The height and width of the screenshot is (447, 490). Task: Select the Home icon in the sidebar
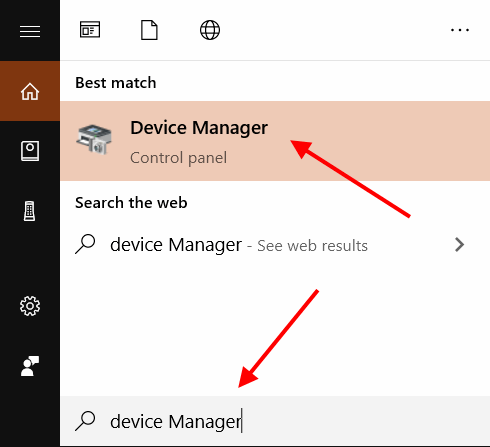coord(30,91)
